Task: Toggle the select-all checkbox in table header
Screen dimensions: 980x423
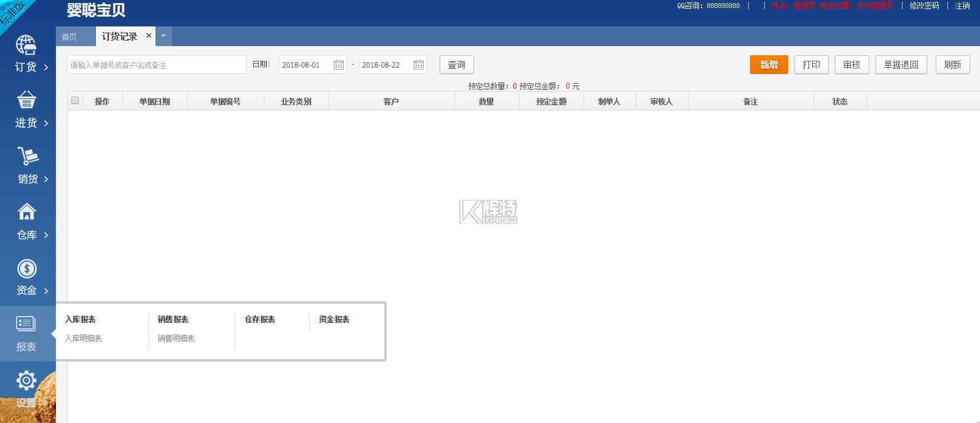Action: click(75, 100)
